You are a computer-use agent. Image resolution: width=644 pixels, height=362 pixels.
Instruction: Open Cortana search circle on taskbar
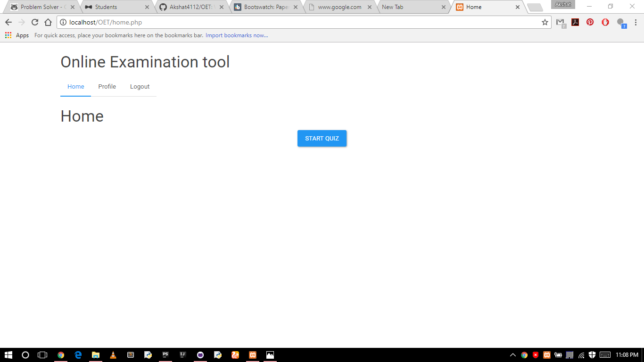pyautogui.click(x=25, y=355)
